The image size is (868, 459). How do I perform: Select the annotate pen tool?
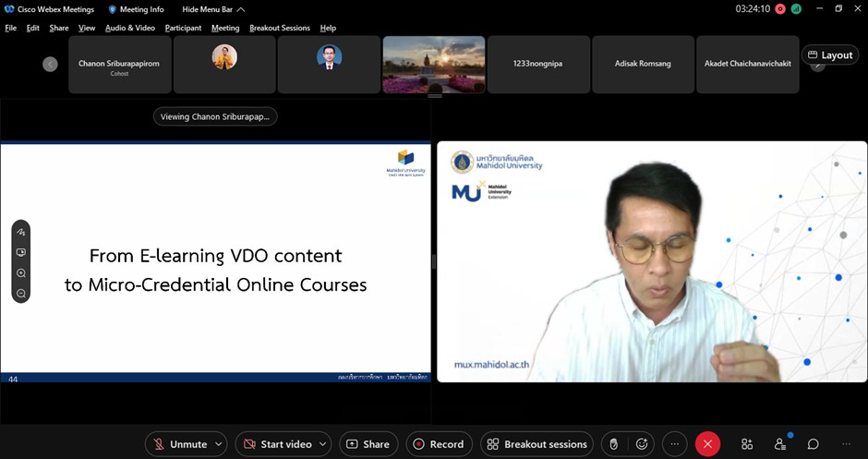pyautogui.click(x=20, y=232)
